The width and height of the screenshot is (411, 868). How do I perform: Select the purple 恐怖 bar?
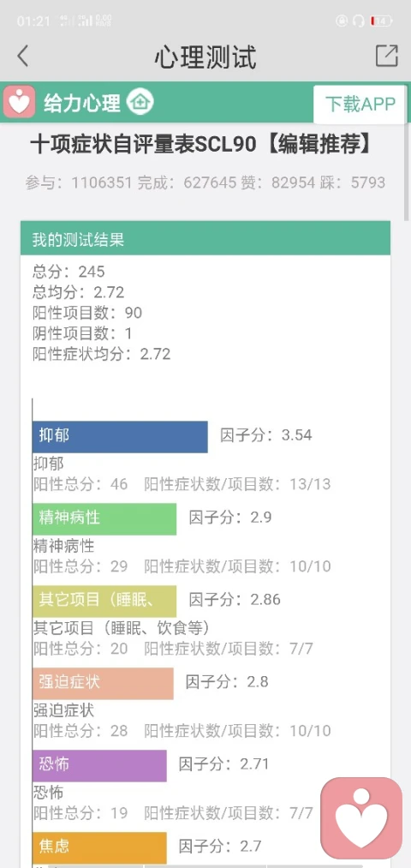99,765
